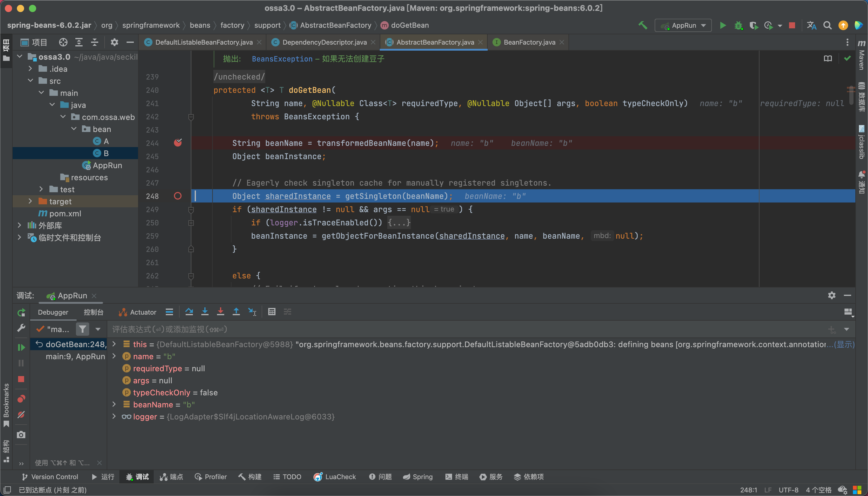The width and height of the screenshot is (868, 496).
Task: Hide the Project panel with minus icon
Action: tap(130, 42)
